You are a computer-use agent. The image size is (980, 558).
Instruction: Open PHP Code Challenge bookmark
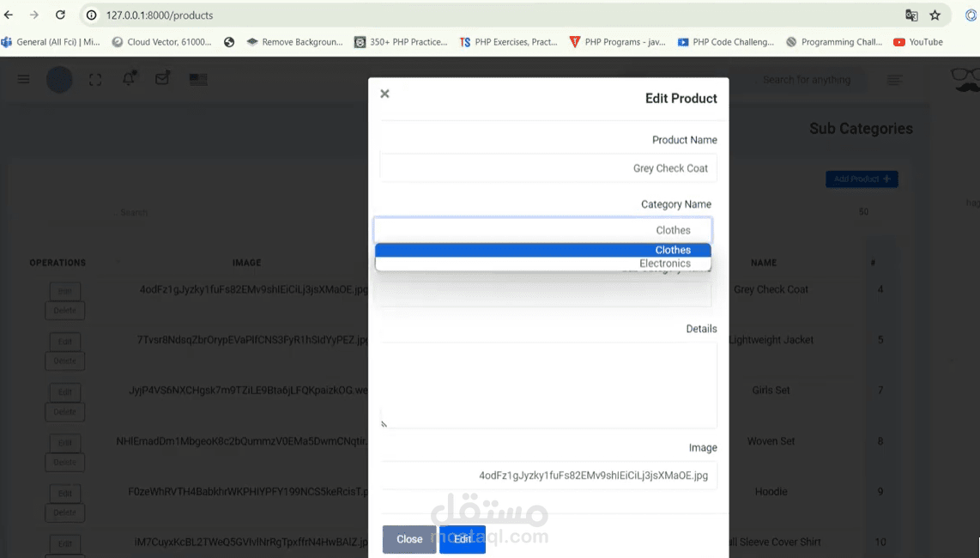click(726, 42)
